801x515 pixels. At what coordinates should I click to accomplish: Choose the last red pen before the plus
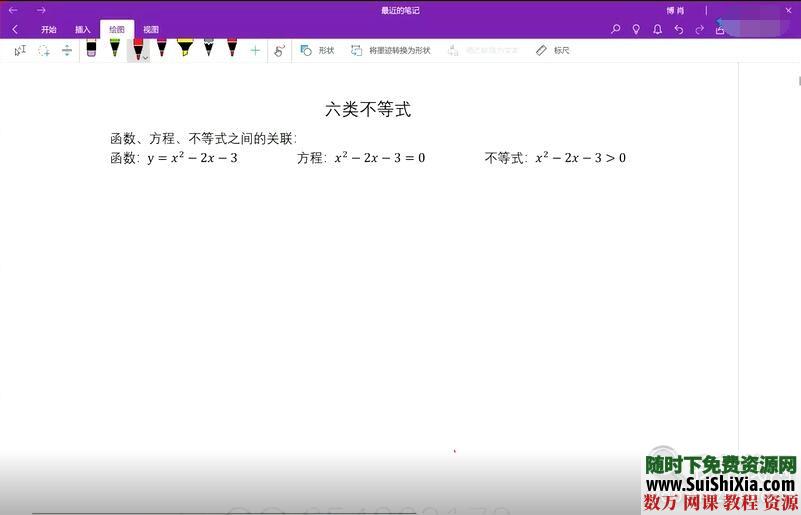point(232,48)
